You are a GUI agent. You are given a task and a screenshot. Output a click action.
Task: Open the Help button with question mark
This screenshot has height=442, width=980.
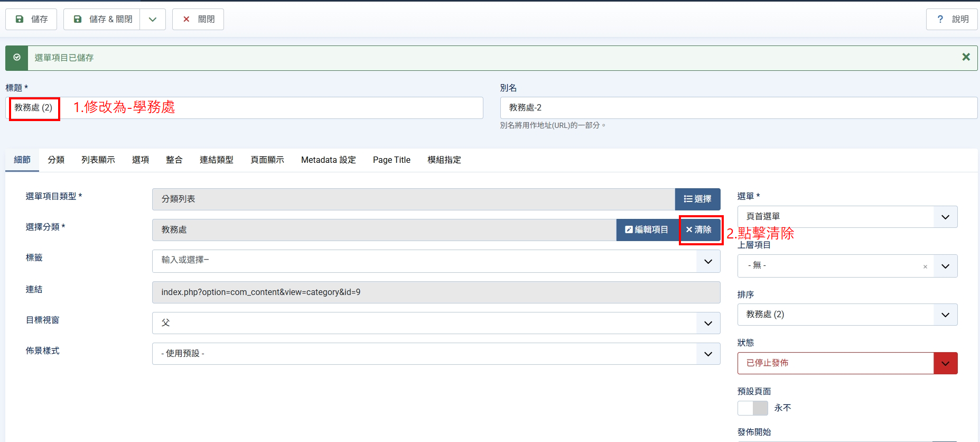coord(951,20)
